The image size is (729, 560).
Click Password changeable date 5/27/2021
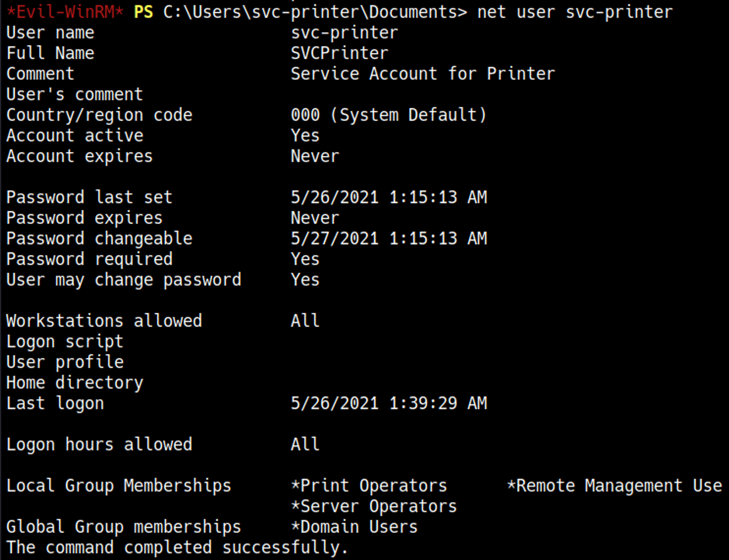[x=335, y=239]
